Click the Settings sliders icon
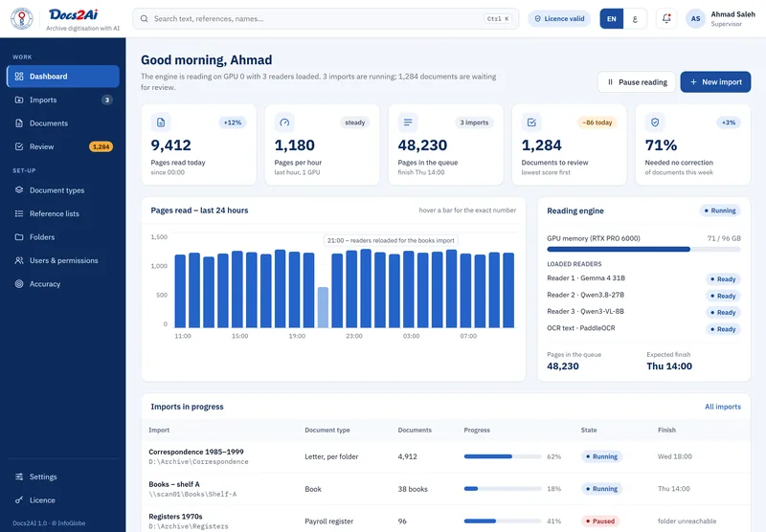Screen dimensions: 766x532 19,477
